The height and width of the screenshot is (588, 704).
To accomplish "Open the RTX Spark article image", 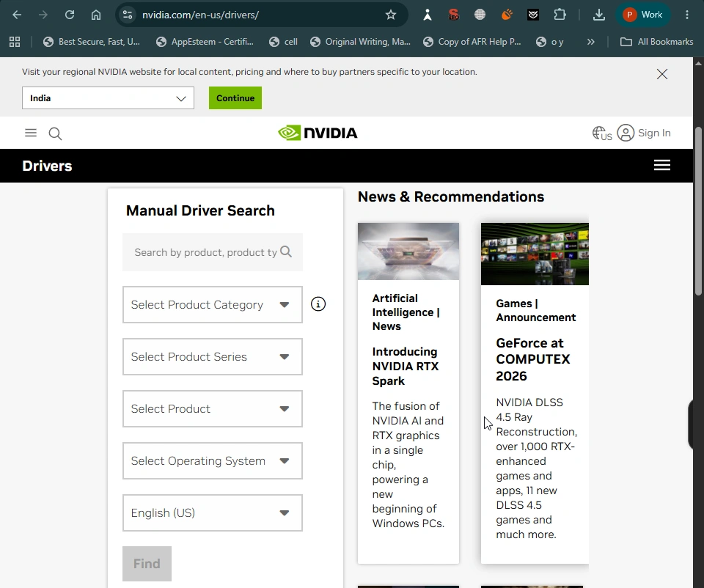I will click(x=408, y=251).
